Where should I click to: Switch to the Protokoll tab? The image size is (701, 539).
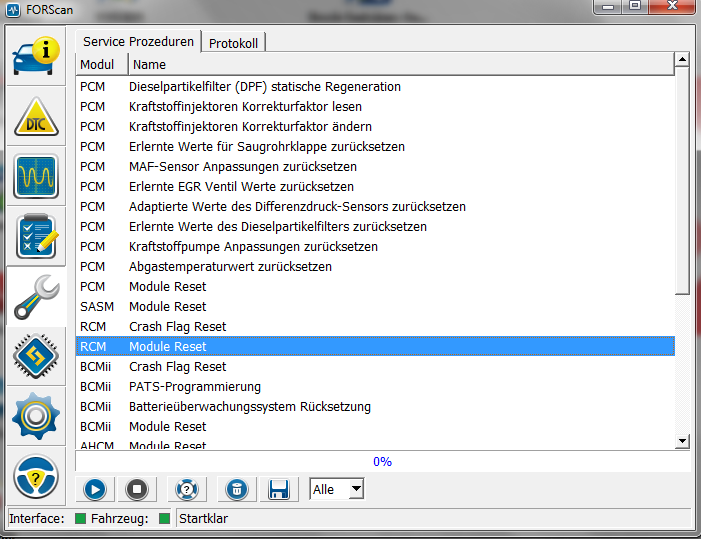233,43
